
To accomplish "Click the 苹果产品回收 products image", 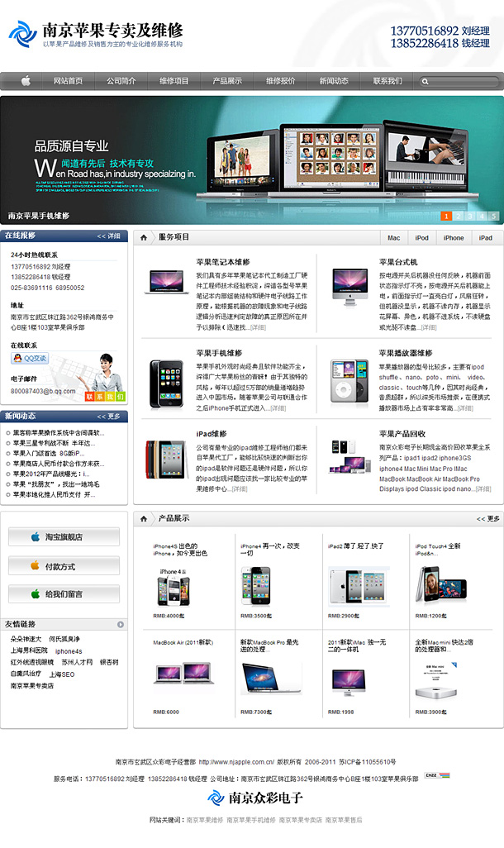I will click(x=349, y=457).
